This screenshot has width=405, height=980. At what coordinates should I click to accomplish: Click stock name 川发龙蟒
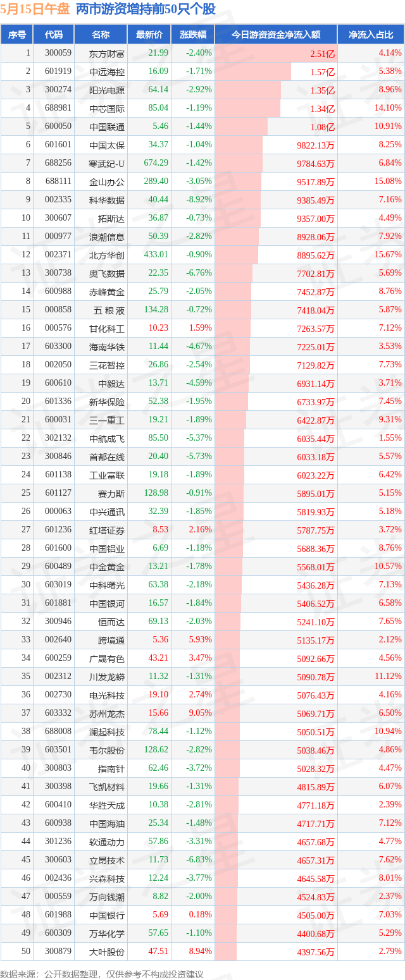(107, 677)
